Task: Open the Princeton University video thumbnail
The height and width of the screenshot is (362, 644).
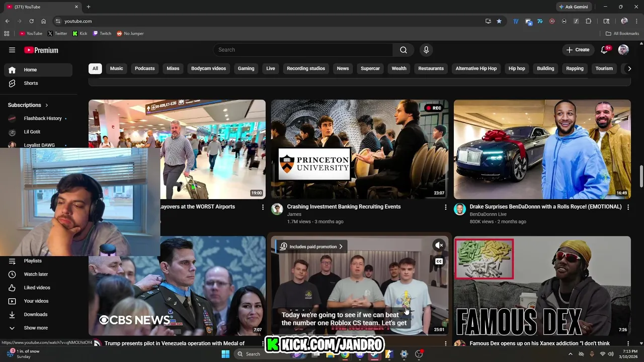Action: tap(360, 149)
